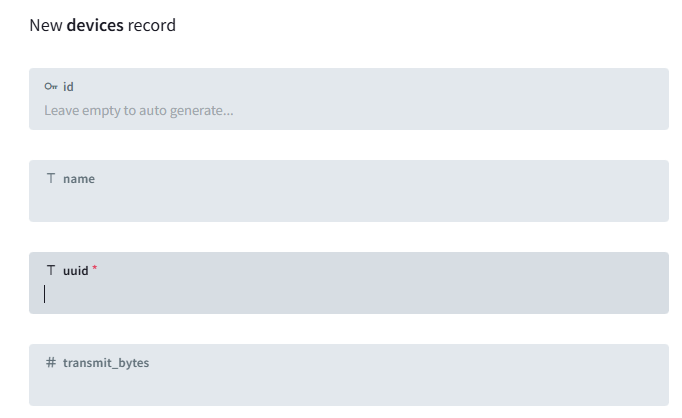Click the blinking text cursor in uuid
Viewport: 682px width, 418px height.
coord(45,294)
